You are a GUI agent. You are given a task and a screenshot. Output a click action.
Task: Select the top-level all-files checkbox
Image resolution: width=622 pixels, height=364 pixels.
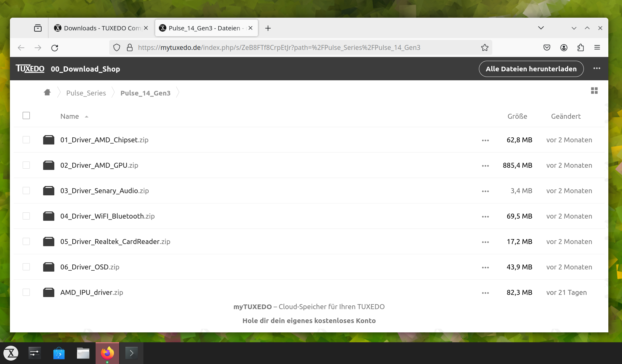tap(26, 116)
